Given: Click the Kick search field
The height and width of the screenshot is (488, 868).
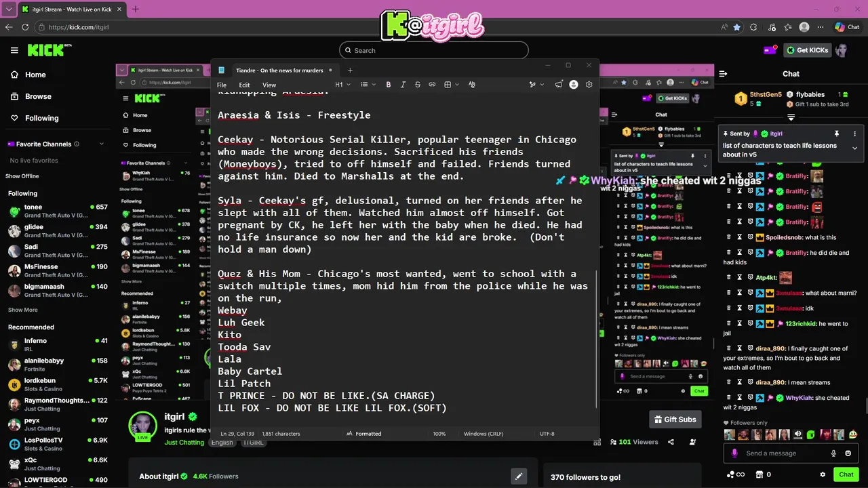Looking at the screenshot, I should (434, 50).
